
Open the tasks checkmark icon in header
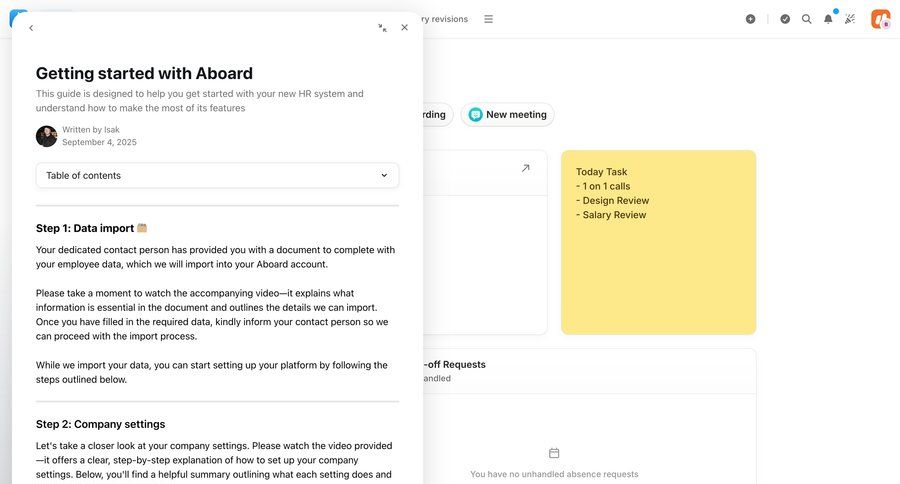(x=785, y=19)
